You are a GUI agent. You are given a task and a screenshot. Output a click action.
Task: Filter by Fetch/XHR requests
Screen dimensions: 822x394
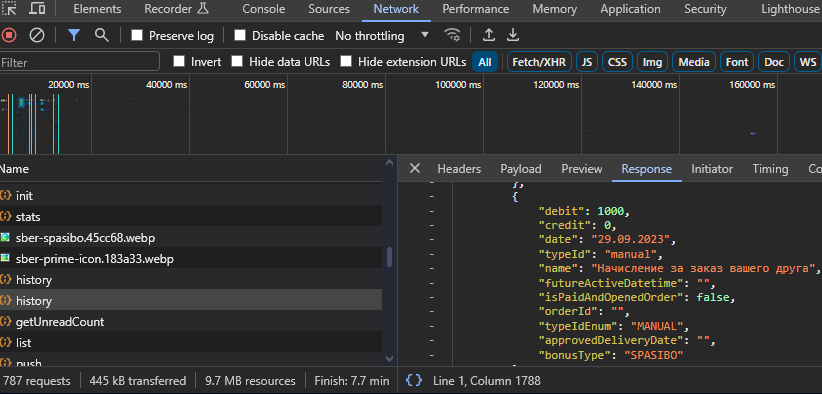tap(539, 62)
